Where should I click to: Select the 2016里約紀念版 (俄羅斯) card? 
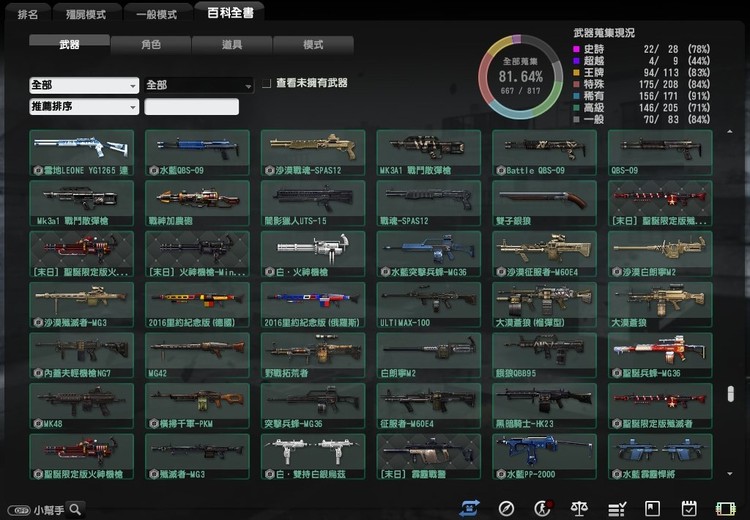[x=313, y=305]
